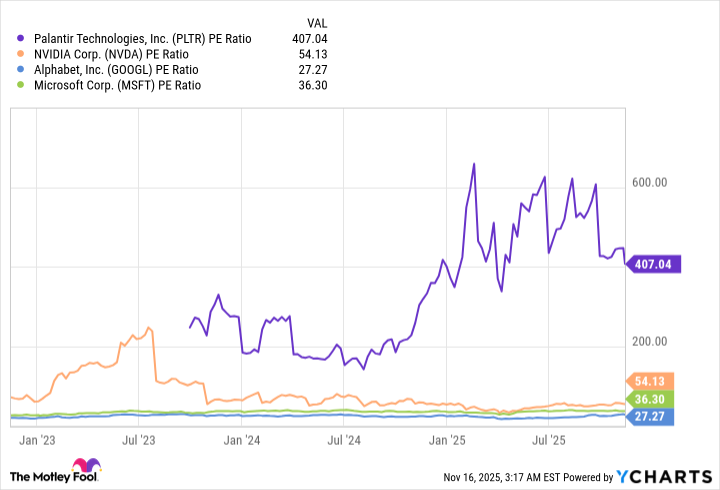Click the legend value 36.30

click(313, 85)
